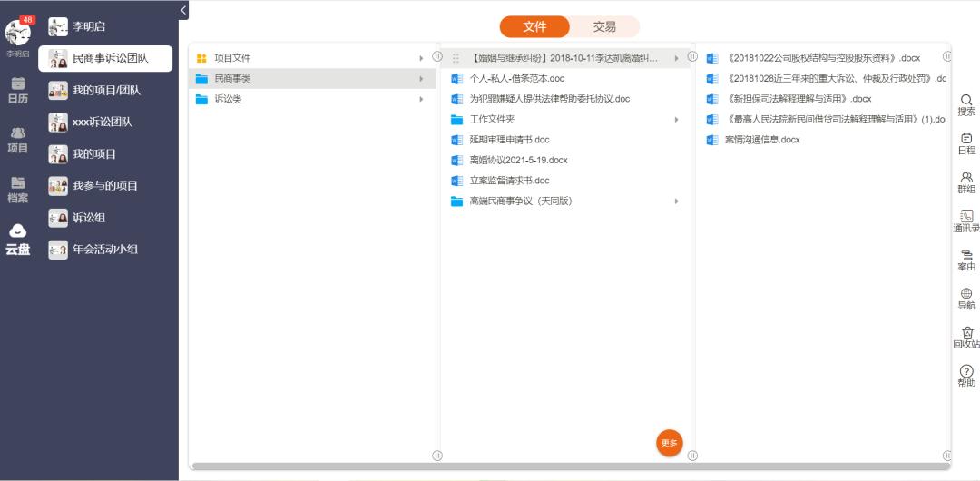This screenshot has height=481, width=980.
Task: Open 离婚协议2021-5-19.docx
Action: click(x=518, y=160)
